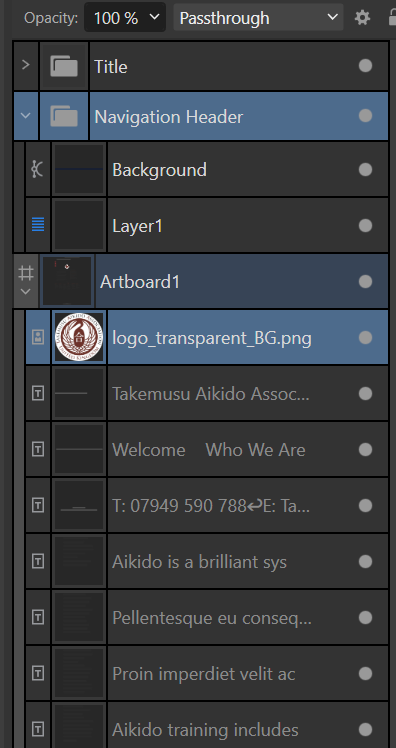Select the 'Aikido is a brilliant sys' text layer

207,561
